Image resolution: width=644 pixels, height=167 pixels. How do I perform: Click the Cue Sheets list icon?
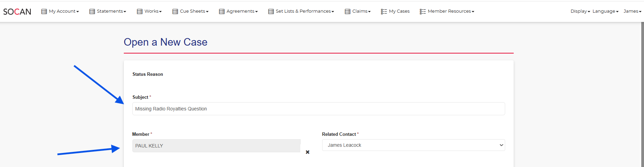click(x=175, y=12)
